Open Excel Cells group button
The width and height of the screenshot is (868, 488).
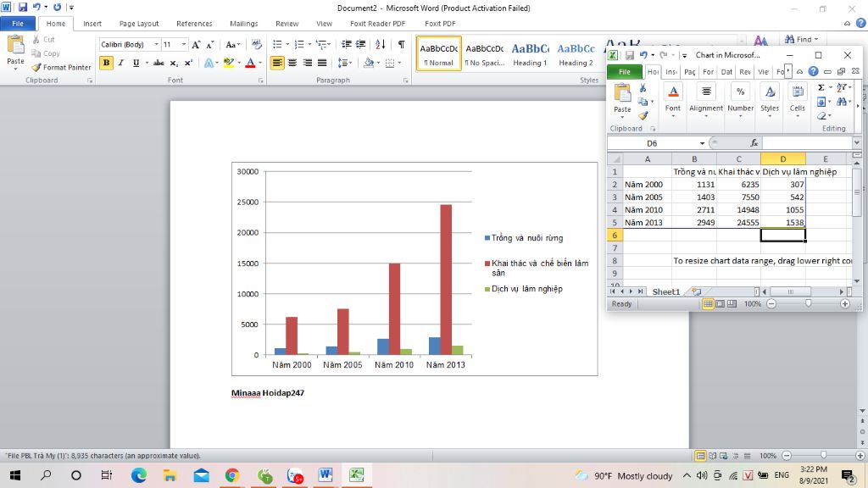797,98
